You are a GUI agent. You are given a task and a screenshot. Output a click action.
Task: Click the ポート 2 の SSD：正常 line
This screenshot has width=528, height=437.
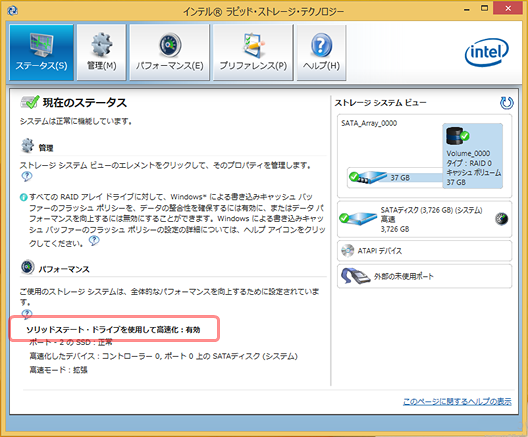71,342
